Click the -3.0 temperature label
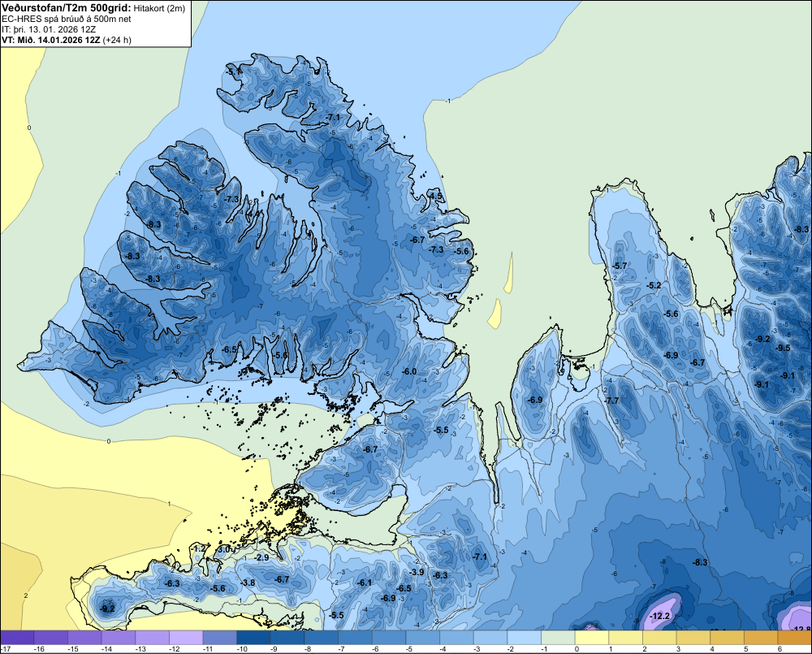The width and height of the screenshot is (812, 654). (224, 549)
